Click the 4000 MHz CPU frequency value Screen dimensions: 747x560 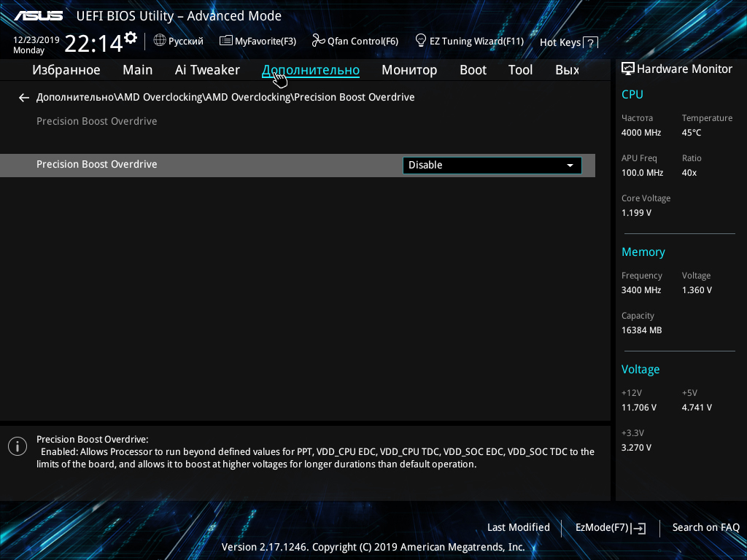click(x=641, y=133)
